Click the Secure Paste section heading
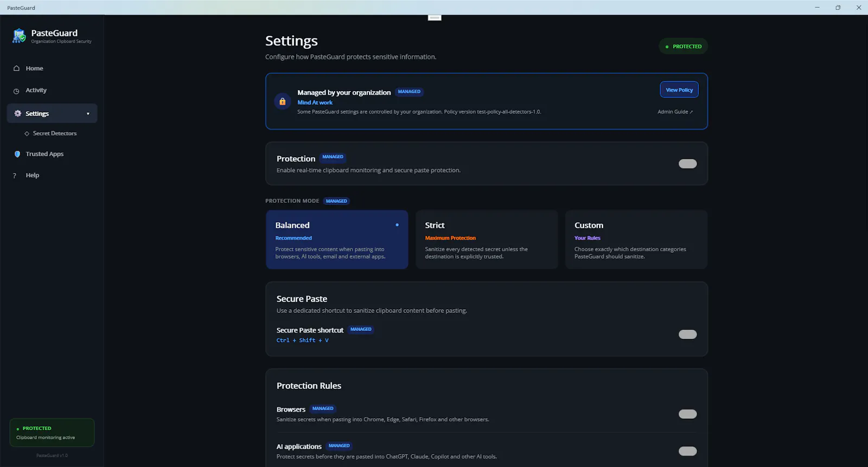Image resolution: width=868 pixels, height=467 pixels. 302,299
